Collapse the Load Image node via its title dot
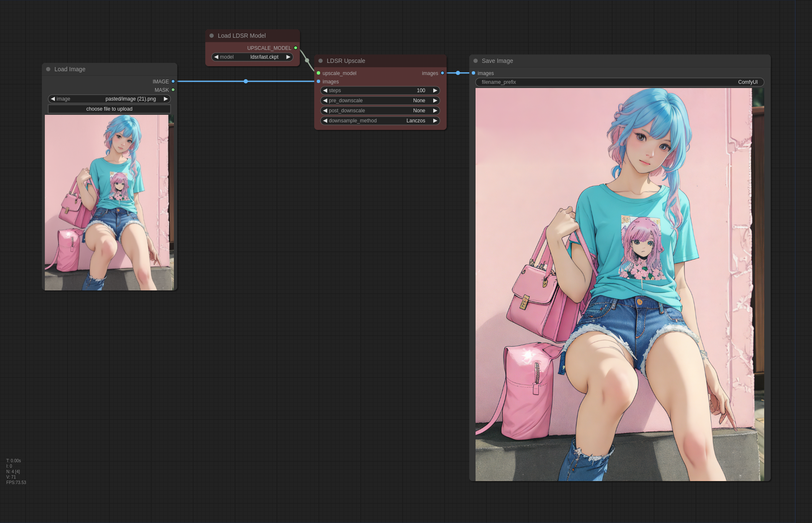The width and height of the screenshot is (812, 523). coord(48,69)
